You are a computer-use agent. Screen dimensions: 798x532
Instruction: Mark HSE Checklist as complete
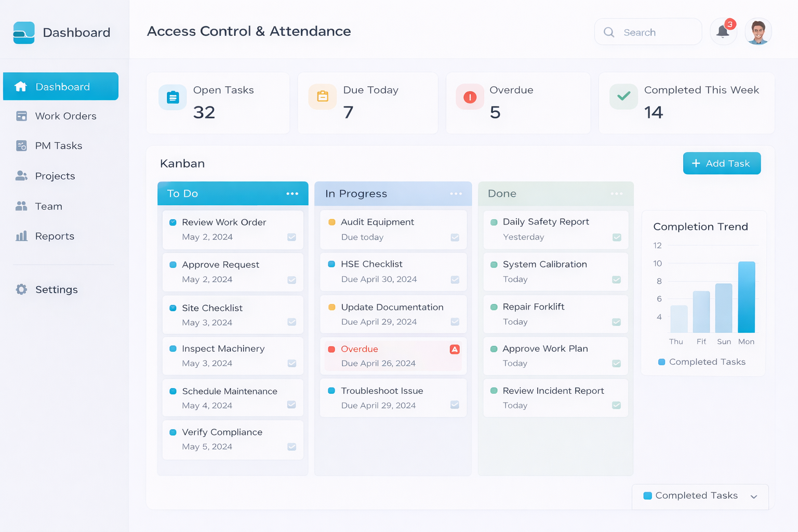point(455,279)
